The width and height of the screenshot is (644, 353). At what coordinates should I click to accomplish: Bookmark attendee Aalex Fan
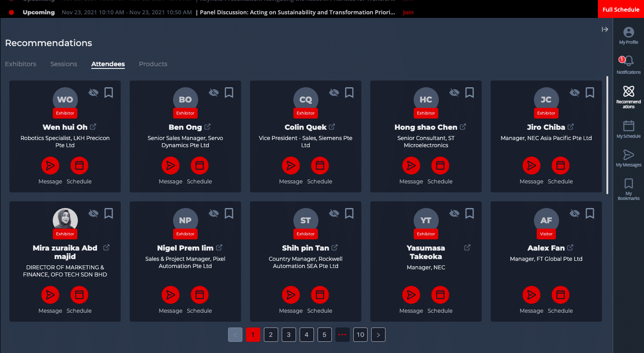(x=589, y=213)
